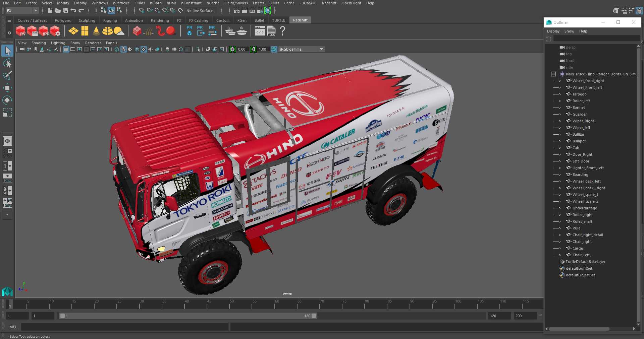Open Redshift RenderView (RV) shelf icon
The height and width of the screenshot is (339, 644).
21,31
